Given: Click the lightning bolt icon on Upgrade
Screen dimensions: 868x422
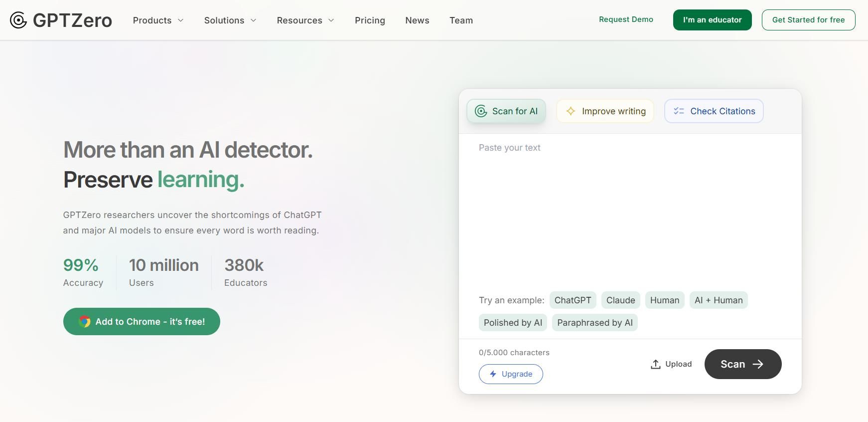Looking at the screenshot, I should point(493,374).
